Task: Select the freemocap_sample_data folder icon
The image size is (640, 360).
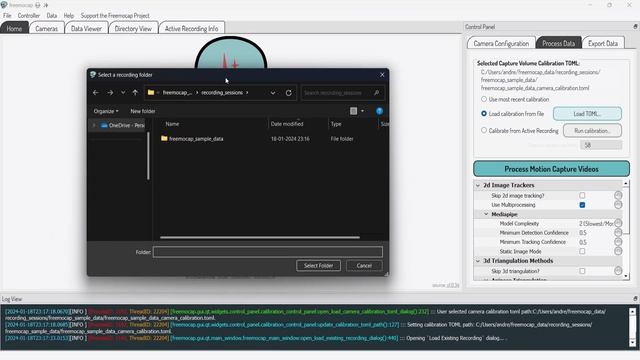Action: click(x=164, y=138)
